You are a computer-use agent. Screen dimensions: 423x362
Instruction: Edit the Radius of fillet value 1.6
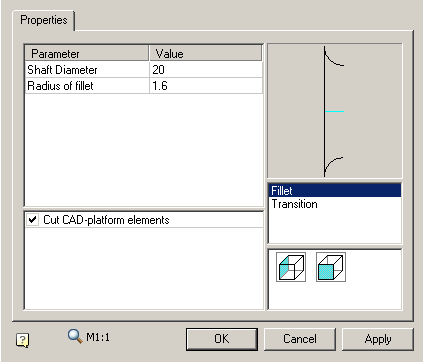pos(206,86)
